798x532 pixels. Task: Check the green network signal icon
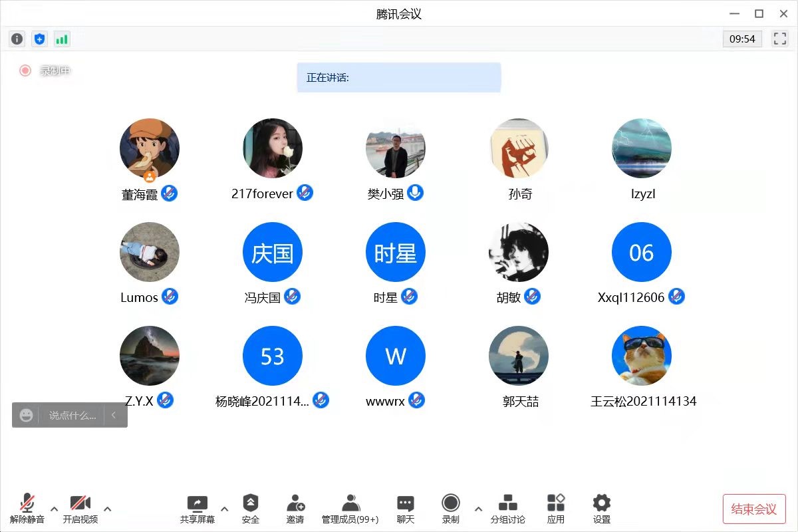tap(62, 39)
